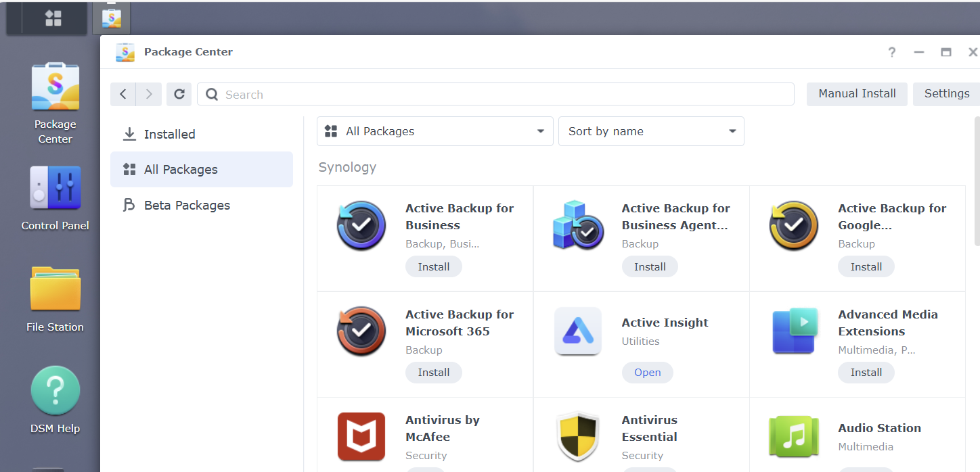Click the question mark help icon in title bar
The image size is (980, 472).
pyautogui.click(x=892, y=52)
